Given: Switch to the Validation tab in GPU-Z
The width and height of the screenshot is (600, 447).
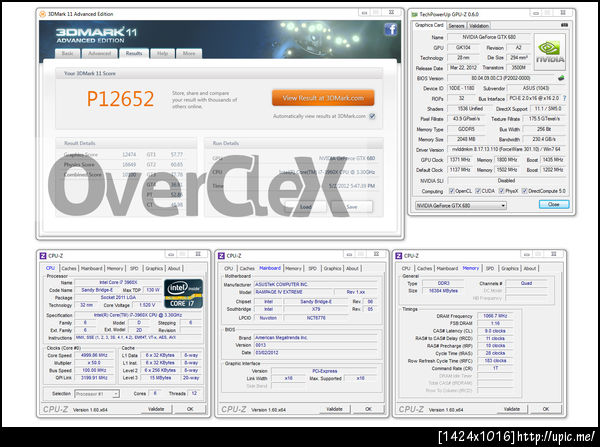Looking at the screenshot, I should 479,26.
